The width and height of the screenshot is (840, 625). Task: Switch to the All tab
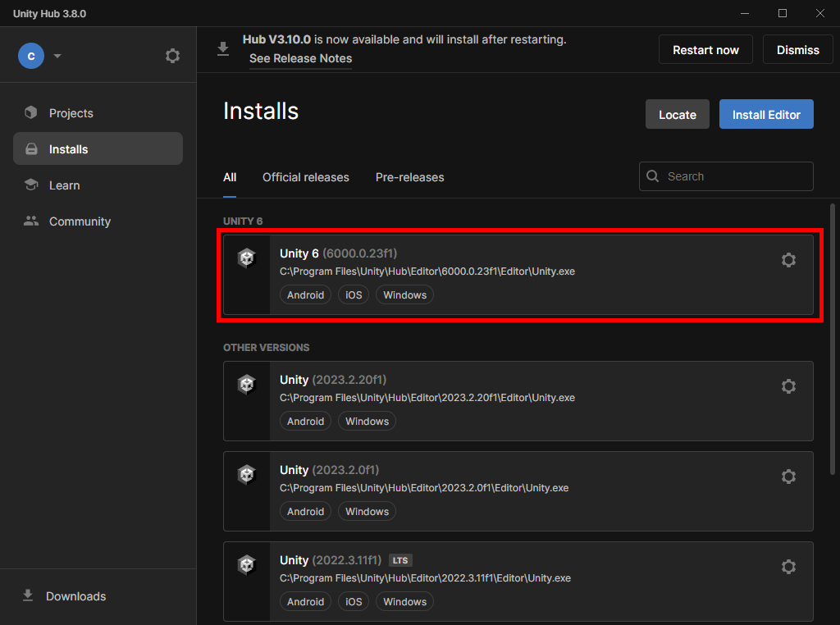[x=230, y=177]
